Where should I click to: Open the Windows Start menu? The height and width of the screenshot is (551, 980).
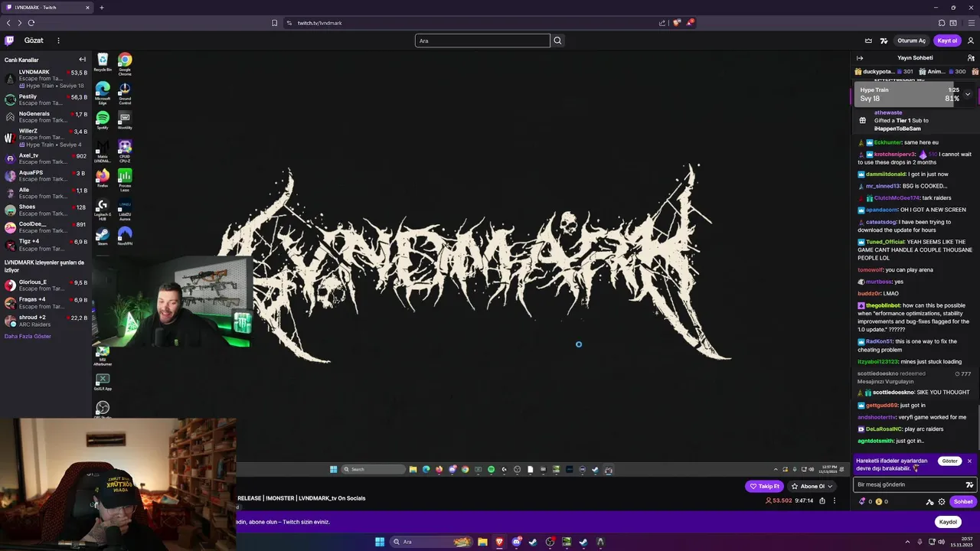[379, 542]
